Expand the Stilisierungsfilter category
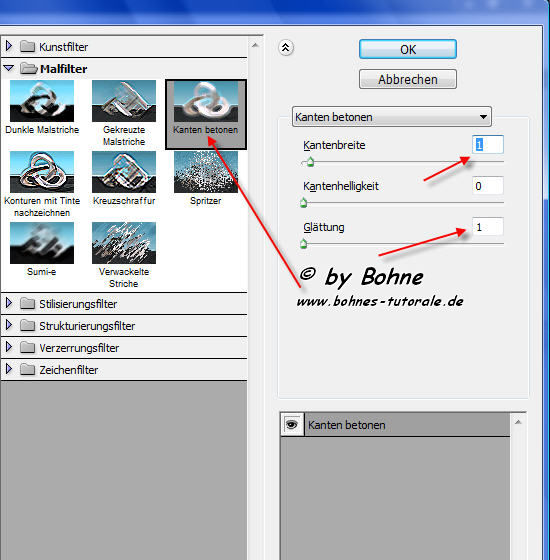 [9, 304]
